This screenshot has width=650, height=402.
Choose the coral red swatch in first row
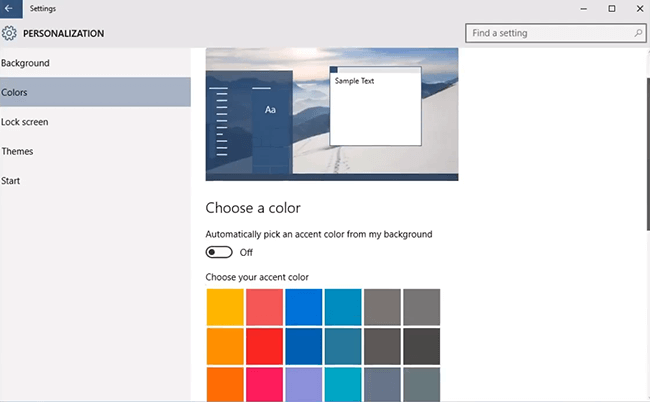coord(264,307)
